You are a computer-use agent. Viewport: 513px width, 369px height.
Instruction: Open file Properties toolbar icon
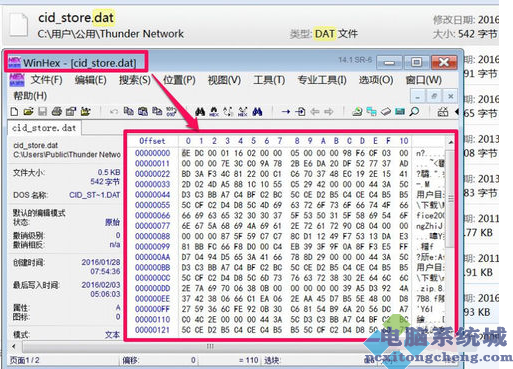71,112
